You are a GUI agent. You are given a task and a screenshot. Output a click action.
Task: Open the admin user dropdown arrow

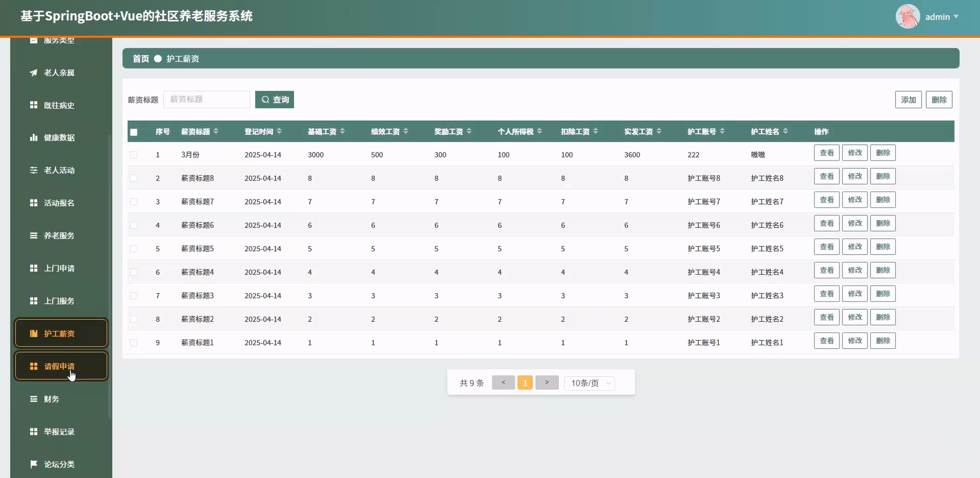coord(956,16)
